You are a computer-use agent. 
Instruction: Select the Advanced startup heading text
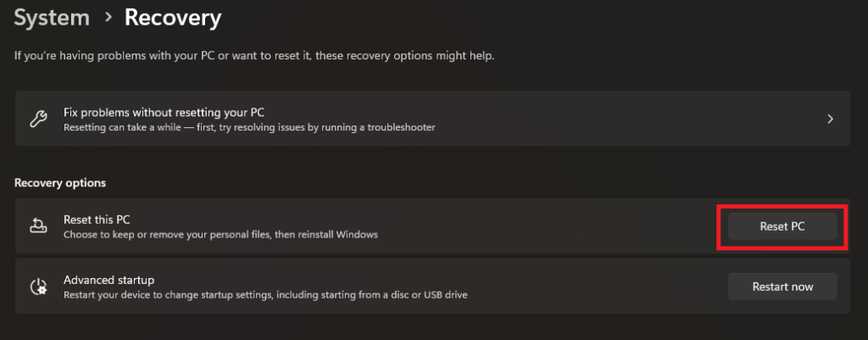pos(103,280)
